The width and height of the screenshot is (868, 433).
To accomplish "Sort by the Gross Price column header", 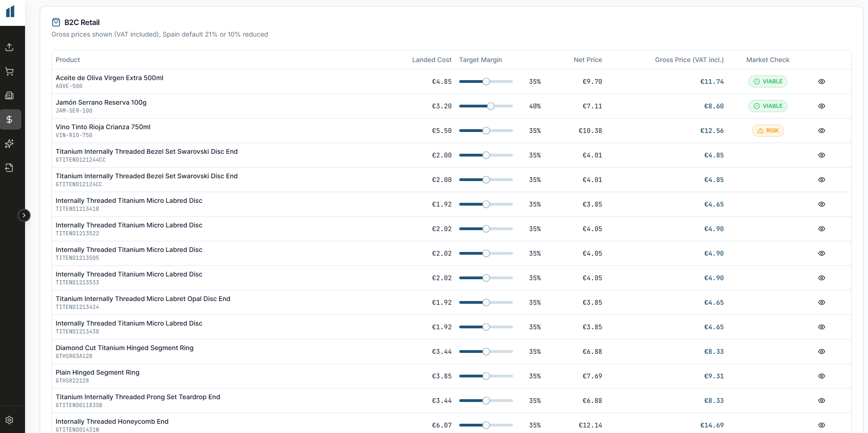I will (x=689, y=60).
